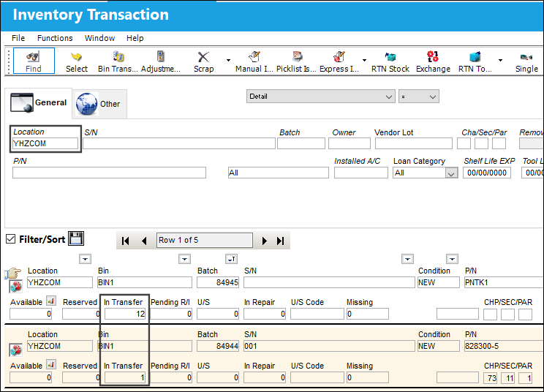544x392 pixels.
Task: Open the Manual Issue toolbar icon
Action: coord(254,61)
